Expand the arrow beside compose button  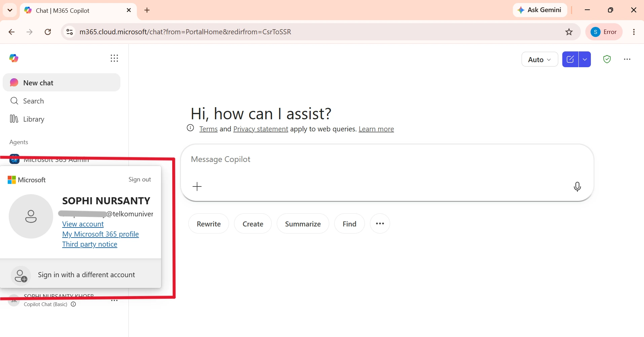[x=585, y=59]
